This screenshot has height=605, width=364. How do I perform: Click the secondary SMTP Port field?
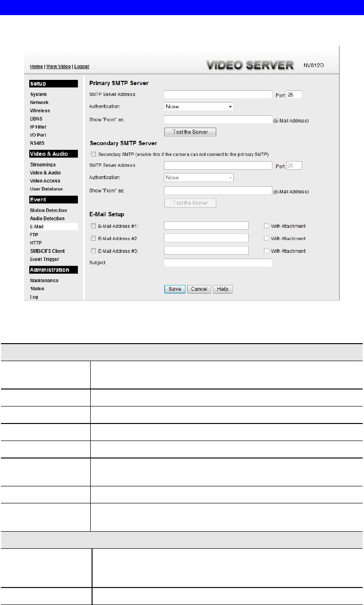pyautogui.click(x=294, y=165)
